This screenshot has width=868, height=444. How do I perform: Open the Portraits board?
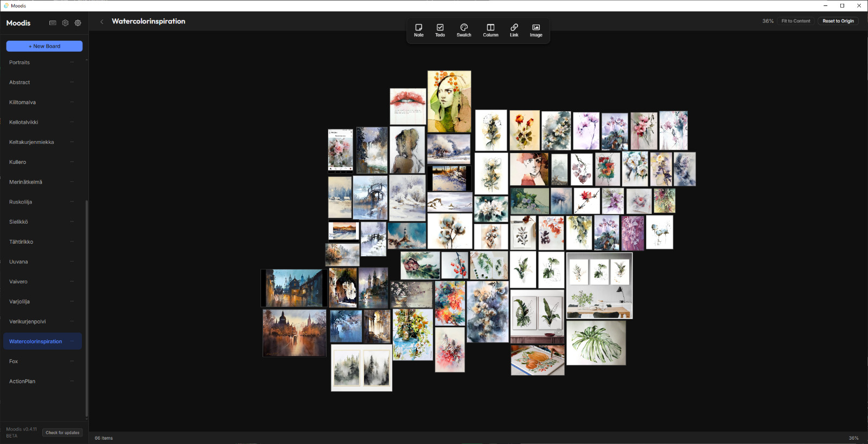click(41, 62)
